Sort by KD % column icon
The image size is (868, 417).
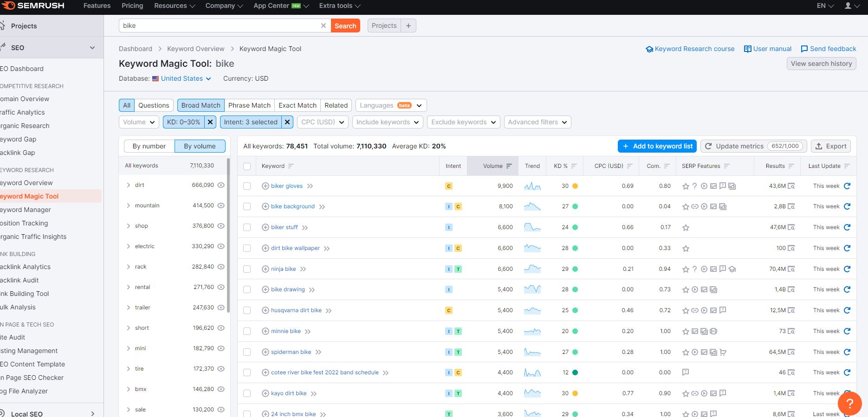click(x=574, y=166)
